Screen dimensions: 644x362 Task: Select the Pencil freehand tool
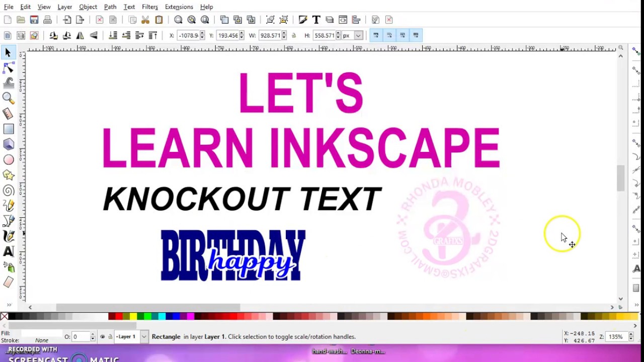8,206
